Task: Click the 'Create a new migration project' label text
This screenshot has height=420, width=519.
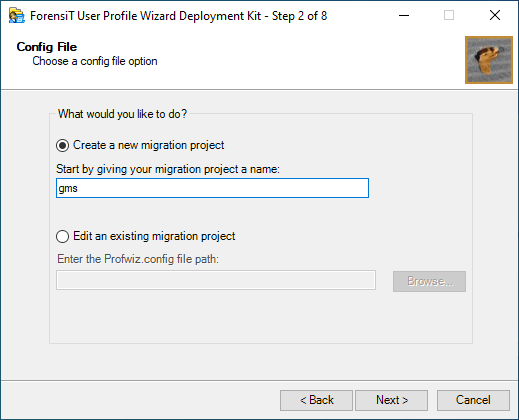Action: click(148, 145)
